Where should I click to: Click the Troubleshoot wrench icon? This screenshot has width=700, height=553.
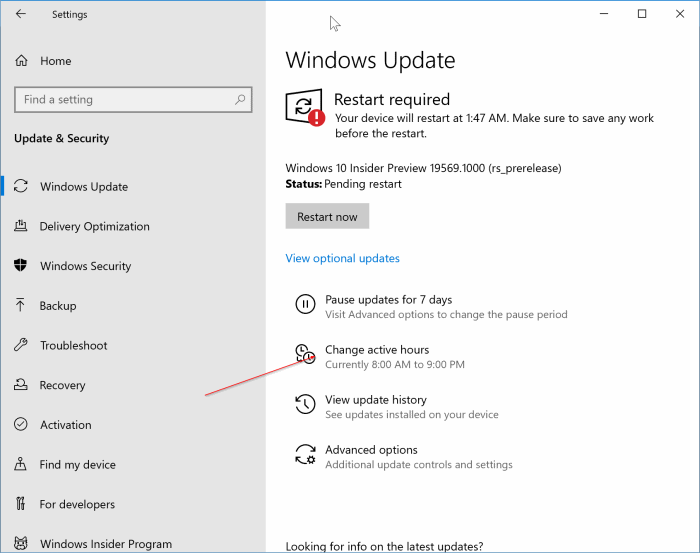21,345
